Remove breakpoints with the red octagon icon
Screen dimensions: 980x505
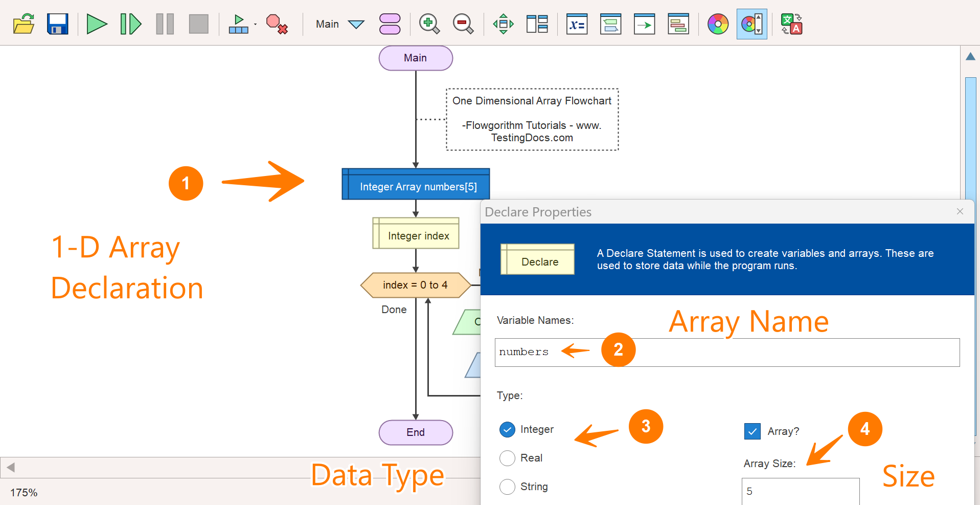[x=277, y=24]
